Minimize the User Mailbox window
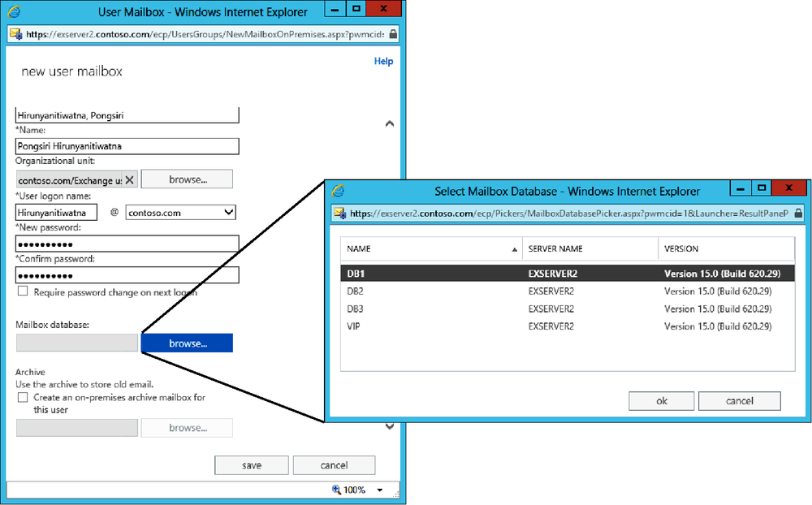This screenshot has height=505, width=812. point(335,9)
